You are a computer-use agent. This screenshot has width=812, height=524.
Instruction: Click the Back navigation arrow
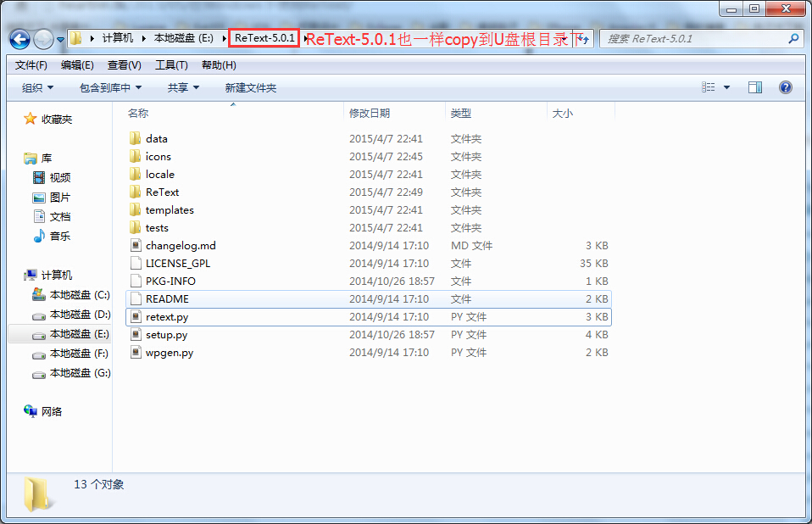(19, 38)
